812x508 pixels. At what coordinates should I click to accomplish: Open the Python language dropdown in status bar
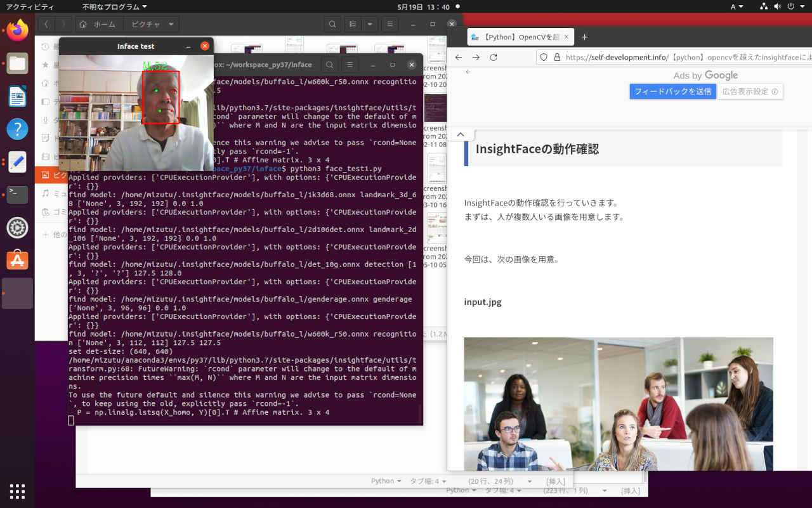pos(386,481)
